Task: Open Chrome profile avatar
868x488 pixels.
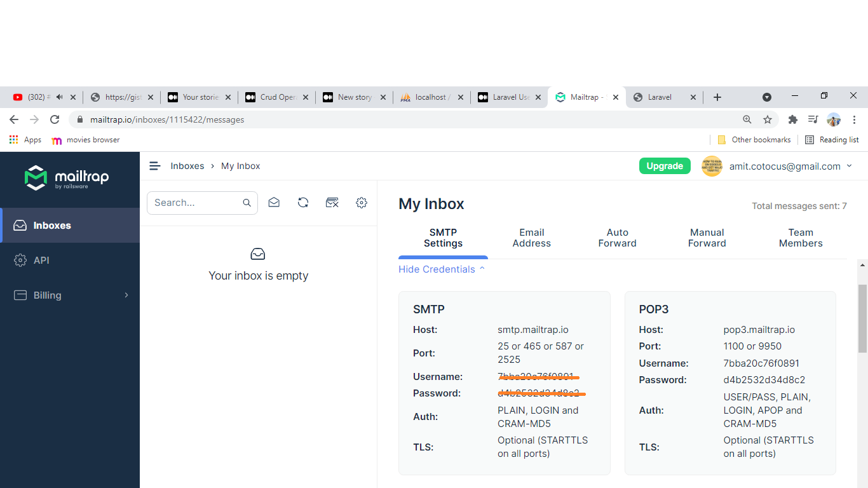Action: click(x=834, y=119)
